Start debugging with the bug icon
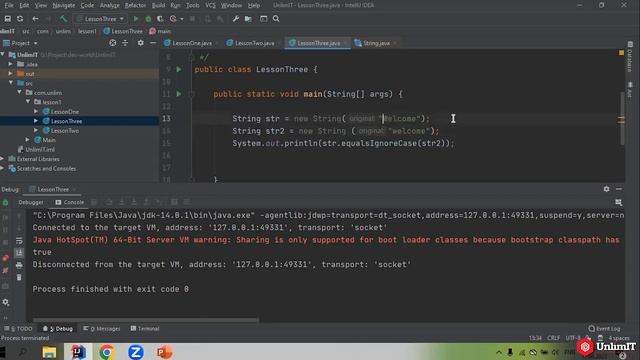This screenshot has width=640, height=360. point(148,19)
